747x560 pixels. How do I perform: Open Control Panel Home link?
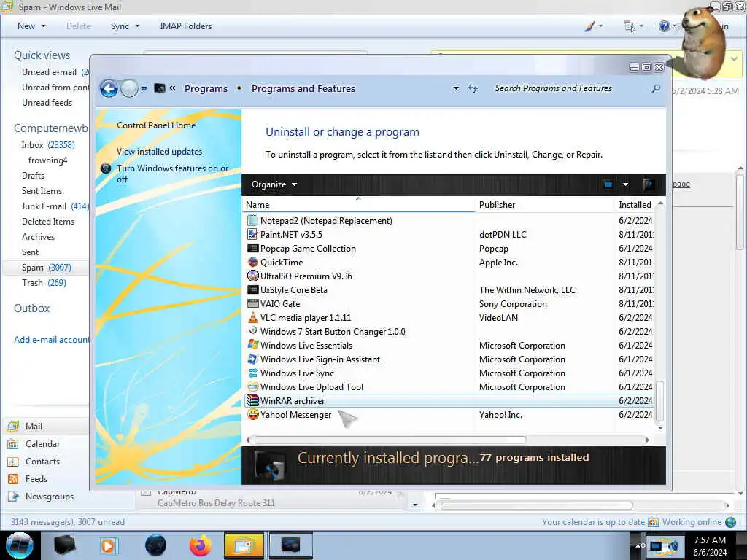[x=156, y=125]
